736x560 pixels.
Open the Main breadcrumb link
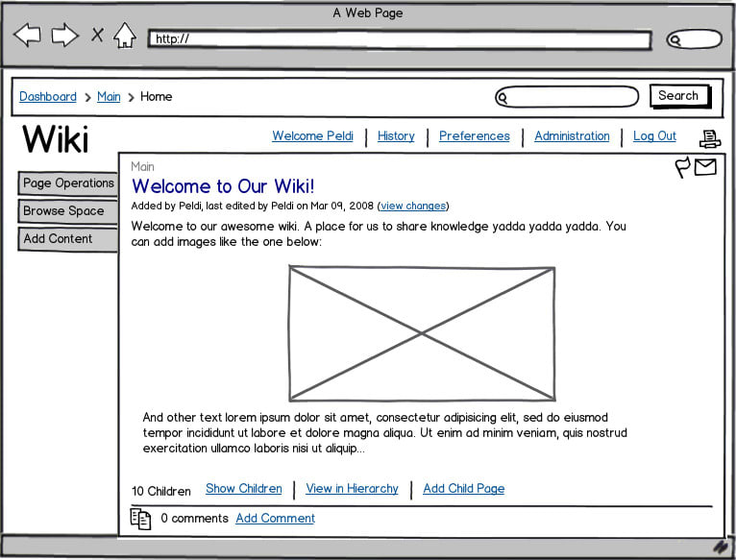click(x=109, y=97)
